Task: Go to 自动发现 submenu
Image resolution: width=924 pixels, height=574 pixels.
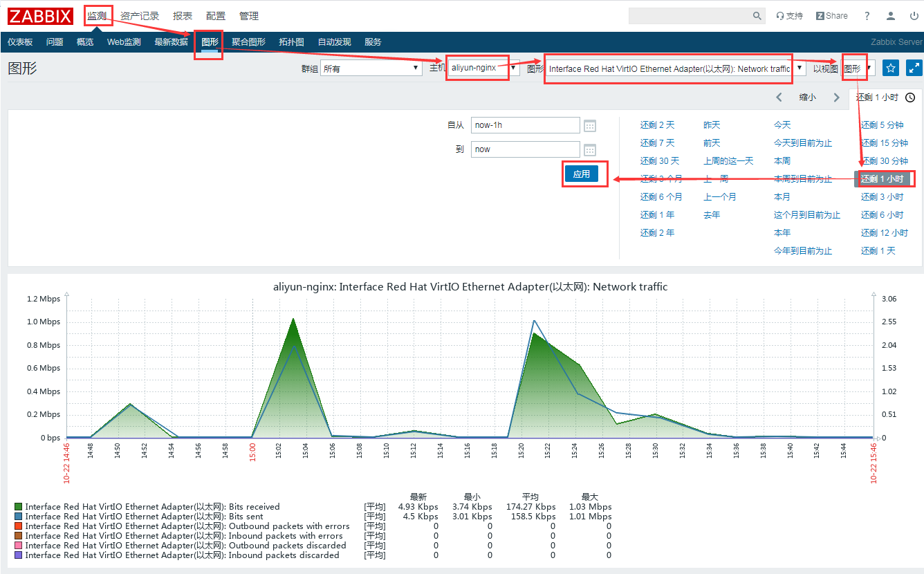Action: click(334, 42)
